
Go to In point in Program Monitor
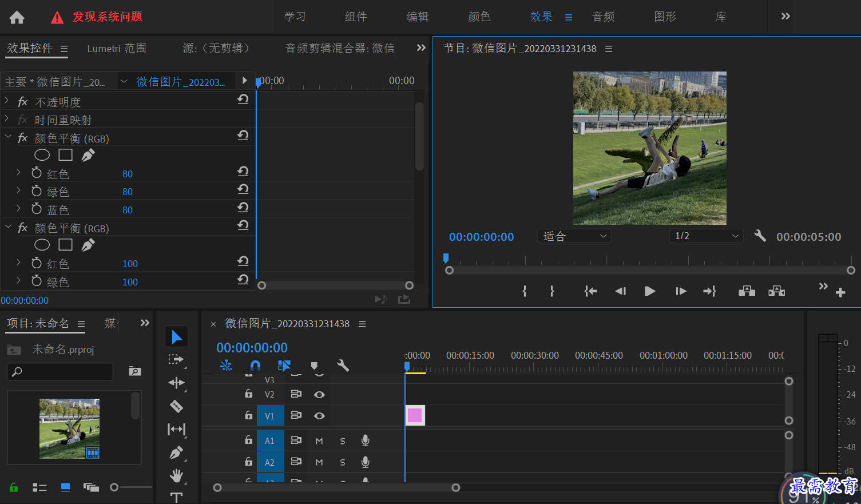590,291
